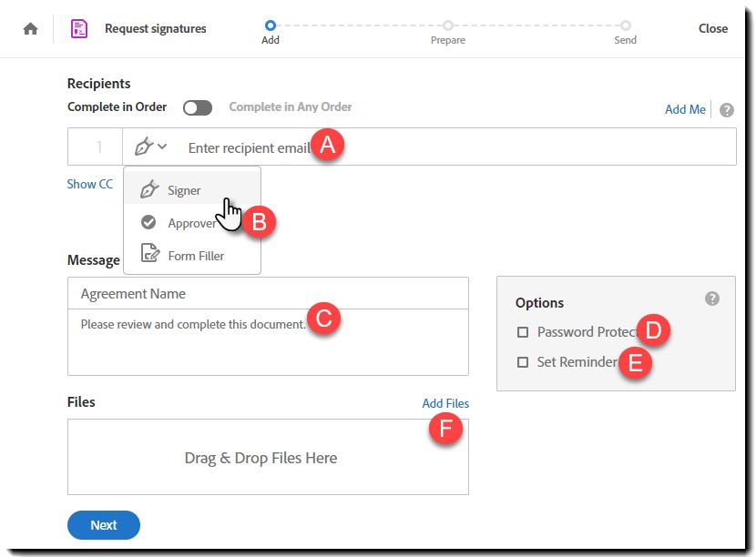
Task: Select Approver from the role menu
Action: (192, 223)
